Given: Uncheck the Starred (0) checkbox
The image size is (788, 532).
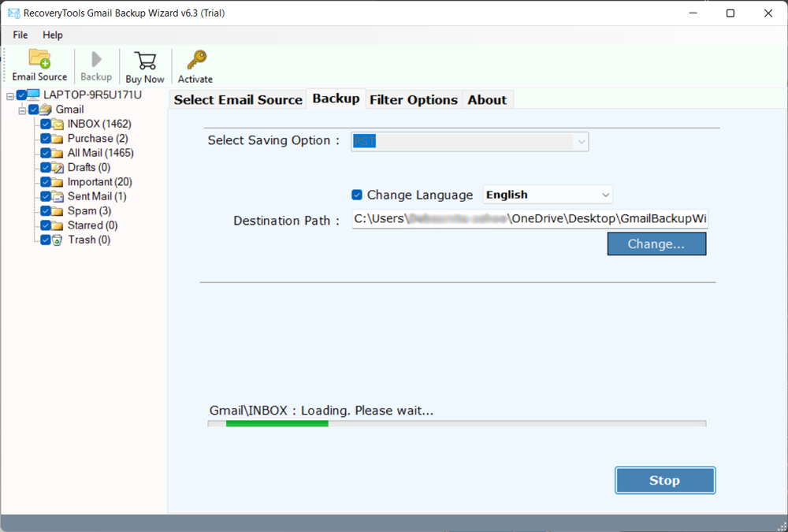Looking at the screenshot, I should (46, 225).
